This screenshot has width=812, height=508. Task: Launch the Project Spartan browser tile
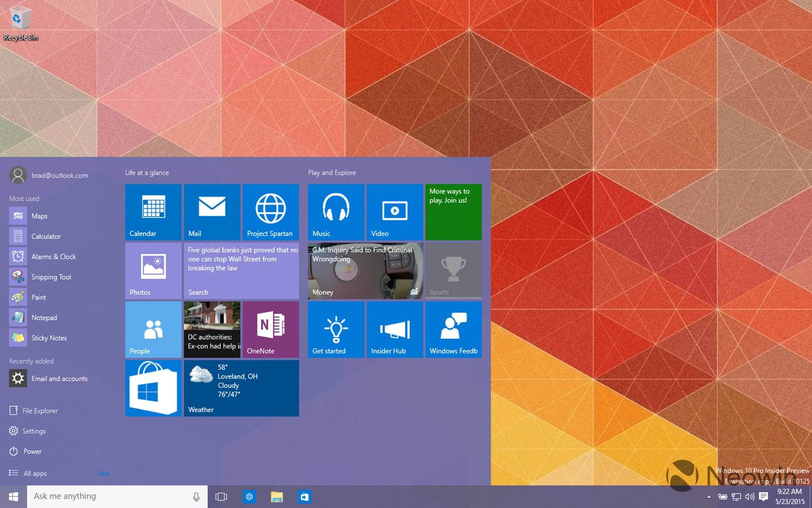click(271, 212)
